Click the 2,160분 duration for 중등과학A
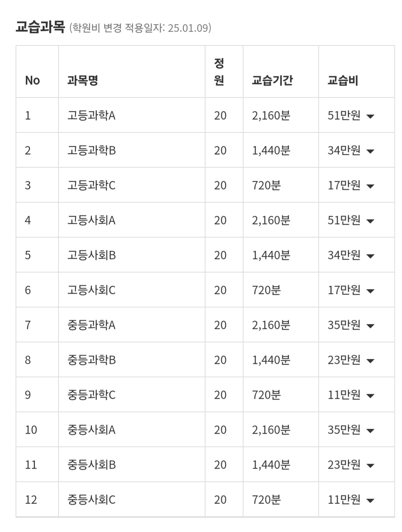Image resolution: width=402 pixels, height=532 pixels. click(271, 325)
